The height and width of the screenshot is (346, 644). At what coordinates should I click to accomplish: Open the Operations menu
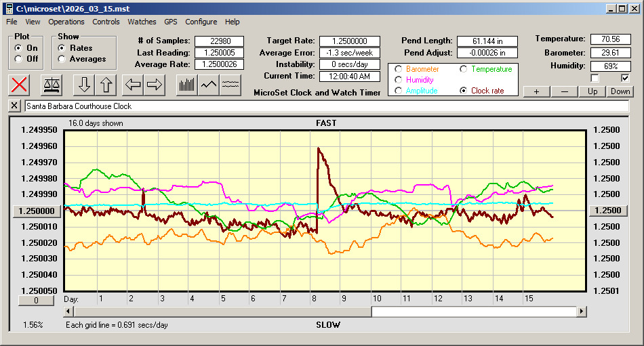click(66, 22)
